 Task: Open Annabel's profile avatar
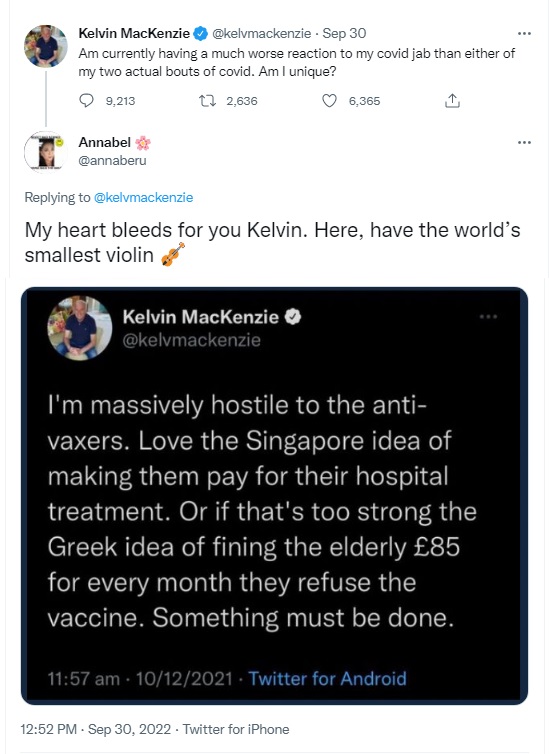point(46,152)
